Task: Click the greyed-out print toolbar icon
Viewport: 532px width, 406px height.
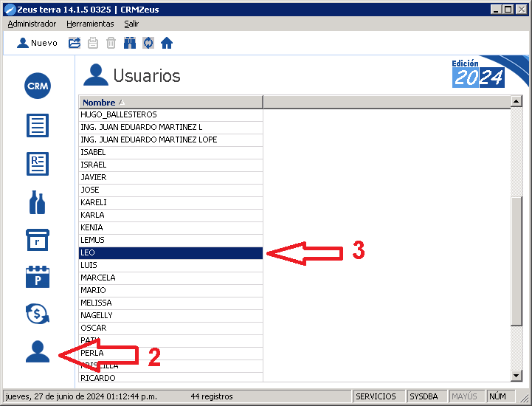Action: (93, 43)
